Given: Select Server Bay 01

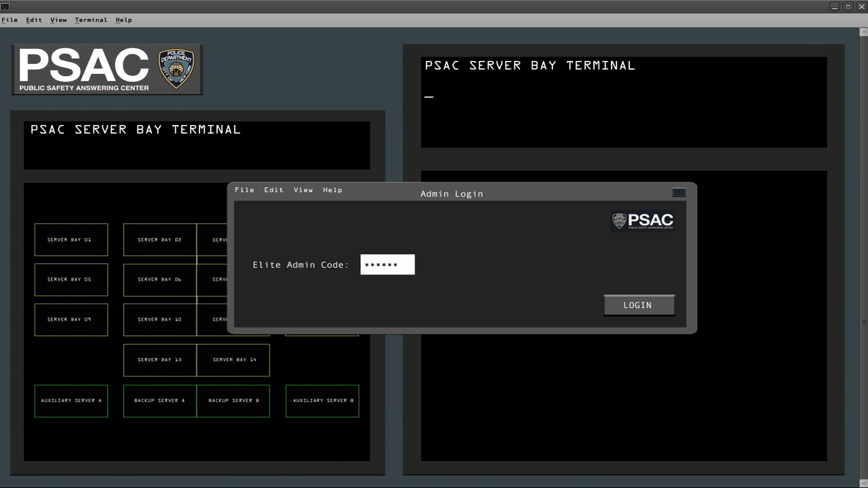Looking at the screenshot, I should tap(71, 239).
